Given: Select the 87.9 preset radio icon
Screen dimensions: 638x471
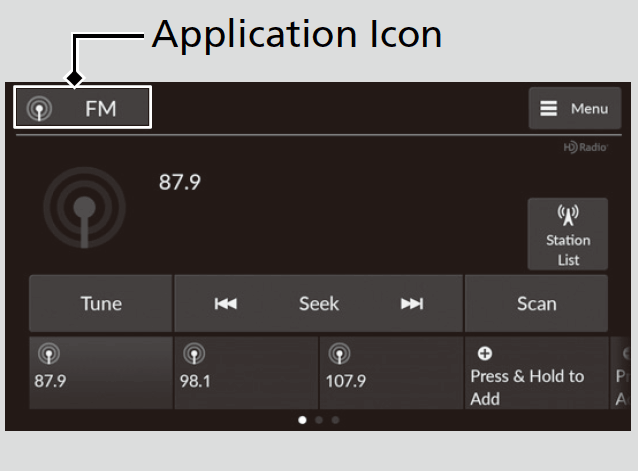Looking at the screenshot, I should (49, 353).
